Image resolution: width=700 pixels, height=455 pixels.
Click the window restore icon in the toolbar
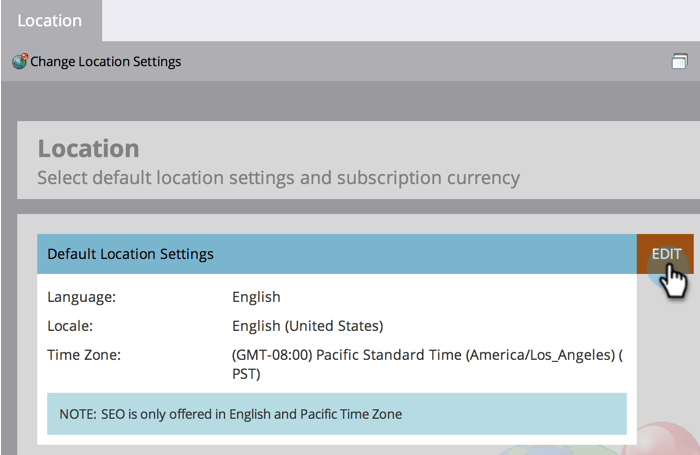tap(679, 61)
